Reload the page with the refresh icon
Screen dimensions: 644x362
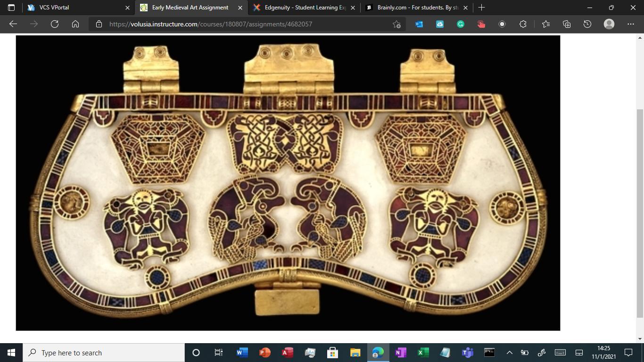[55, 24]
